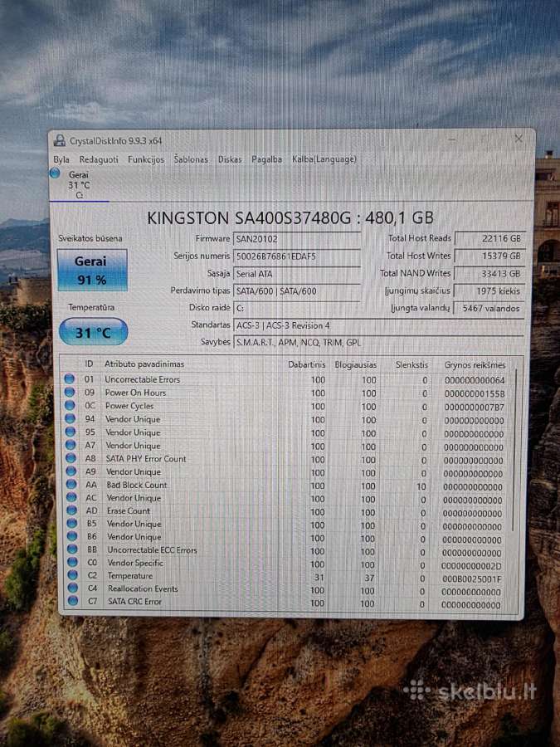
Task: Click the status icon for attribute 94 row
Action: click(x=70, y=419)
